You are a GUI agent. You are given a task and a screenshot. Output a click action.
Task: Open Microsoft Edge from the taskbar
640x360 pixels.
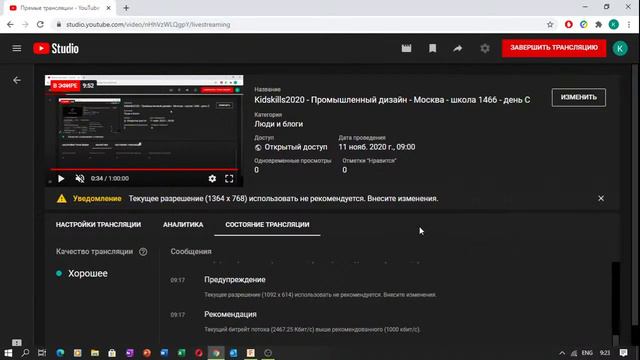point(60,353)
